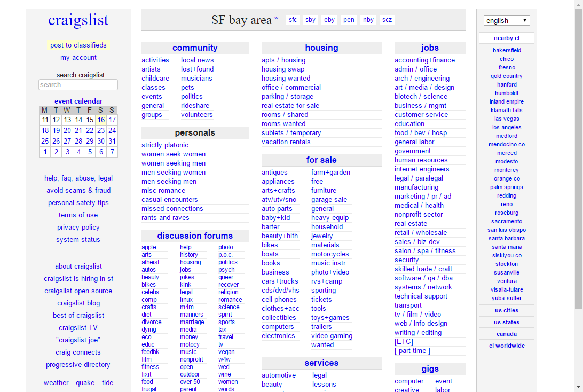Open best-of-craigslist link

click(x=78, y=316)
